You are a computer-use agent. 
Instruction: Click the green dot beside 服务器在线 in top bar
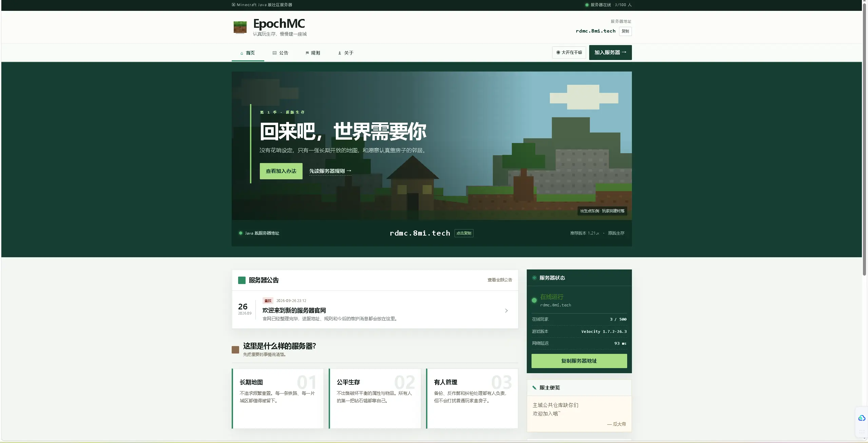pyautogui.click(x=587, y=5)
